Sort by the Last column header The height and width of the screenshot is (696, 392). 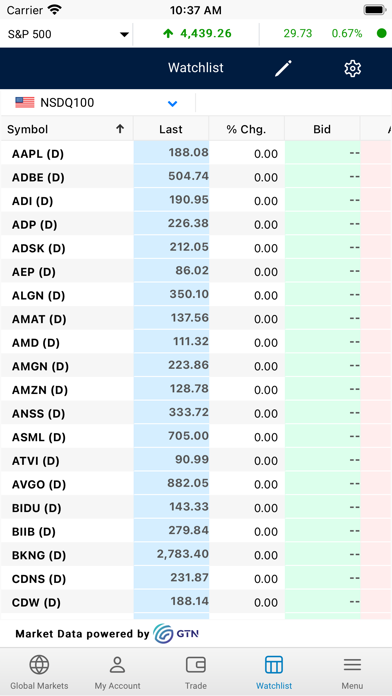click(171, 129)
